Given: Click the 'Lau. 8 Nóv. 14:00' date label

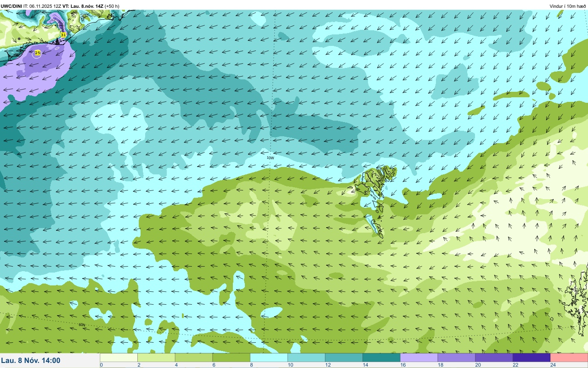Looking at the screenshot, I should click(31, 361).
